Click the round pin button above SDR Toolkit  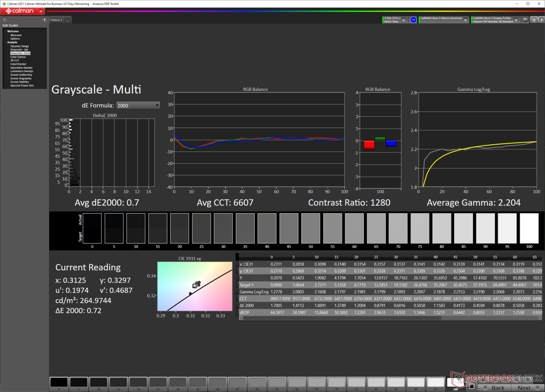[5, 20]
